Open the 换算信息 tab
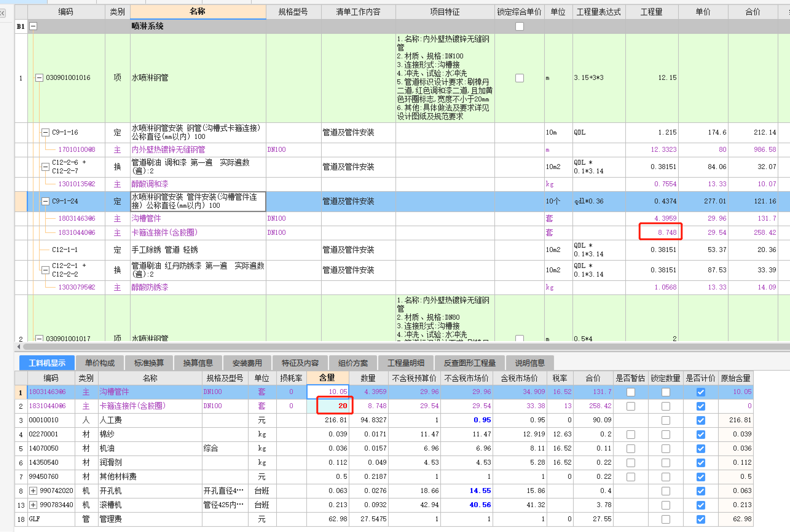The height and width of the screenshot is (532, 790). point(198,363)
